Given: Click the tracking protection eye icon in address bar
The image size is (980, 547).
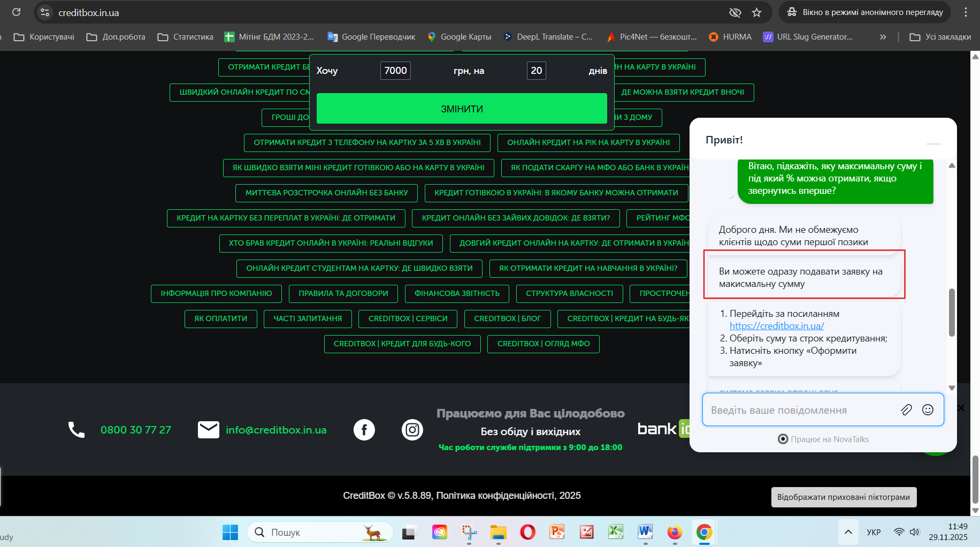Looking at the screenshot, I should click(x=735, y=12).
